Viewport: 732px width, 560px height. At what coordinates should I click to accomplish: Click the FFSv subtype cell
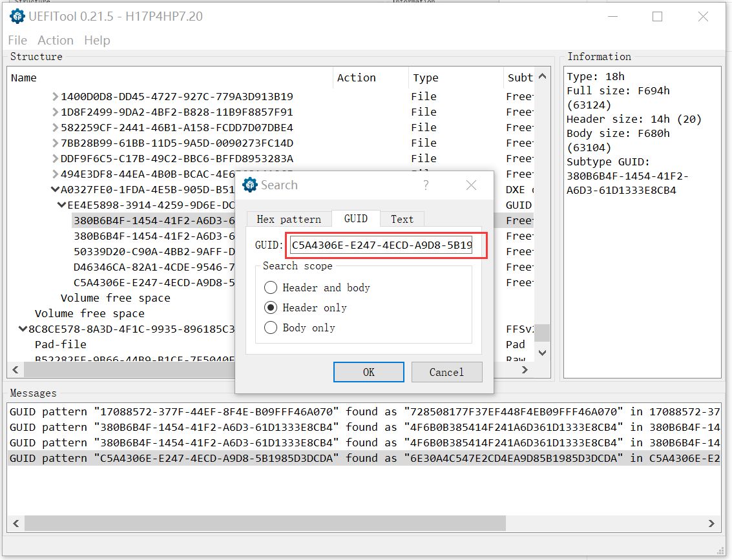pyautogui.click(x=519, y=329)
